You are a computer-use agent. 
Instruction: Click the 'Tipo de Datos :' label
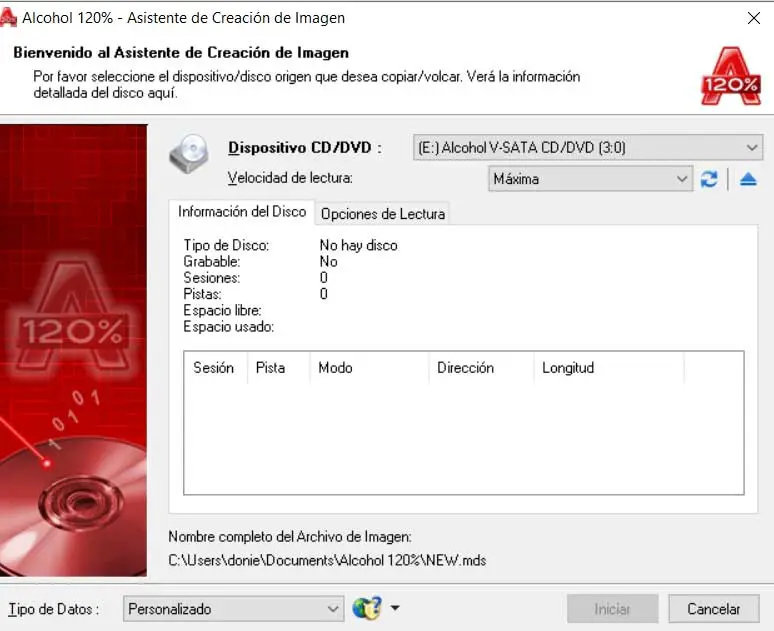pos(53,609)
